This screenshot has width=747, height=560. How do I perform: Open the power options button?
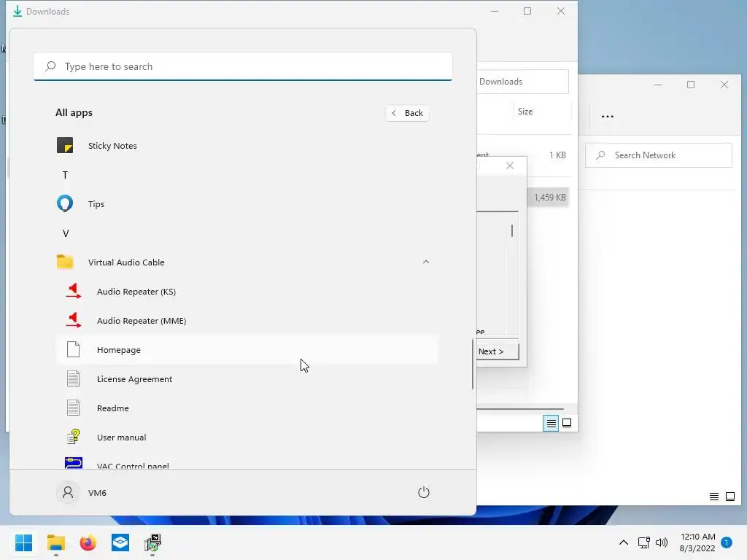[424, 492]
